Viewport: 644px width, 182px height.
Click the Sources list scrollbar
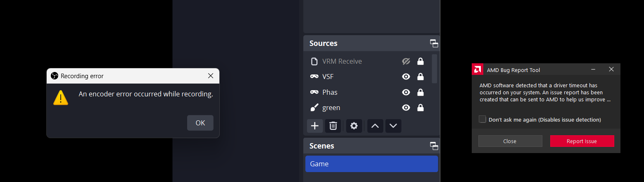[434, 69]
